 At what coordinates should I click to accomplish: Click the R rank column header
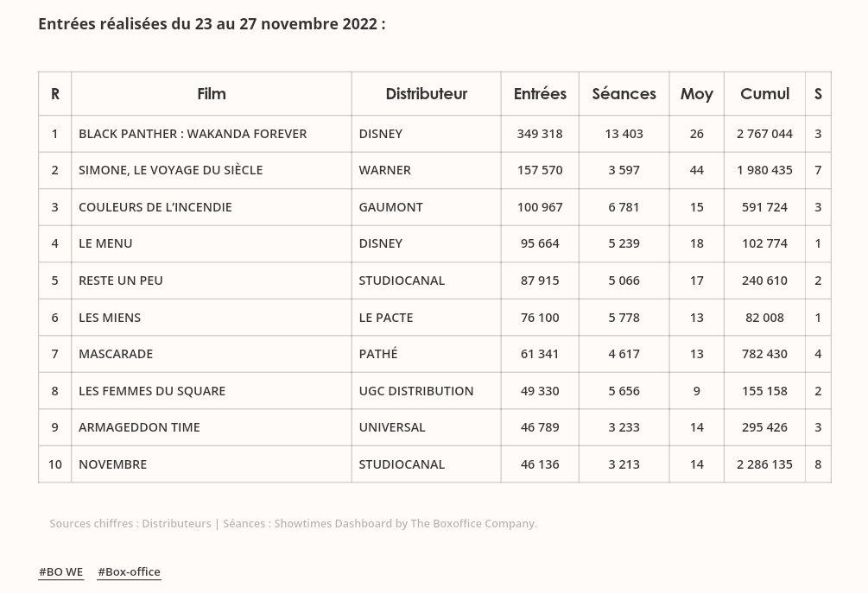coord(54,93)
